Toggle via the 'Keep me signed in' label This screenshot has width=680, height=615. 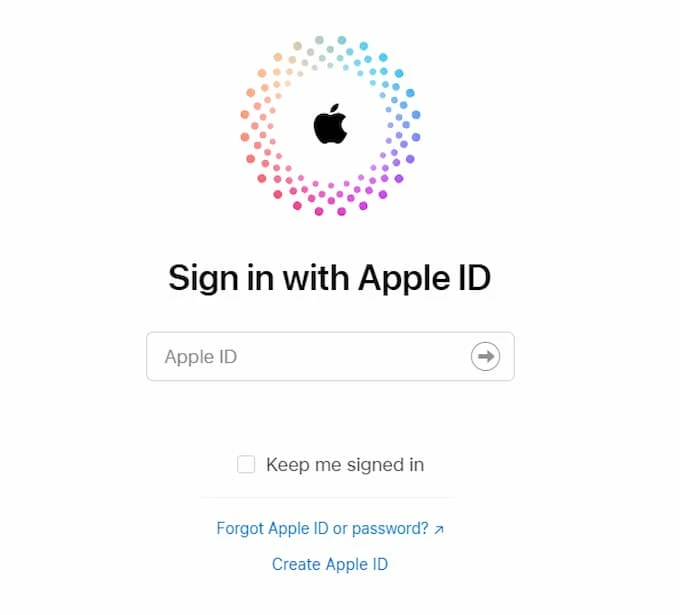coord(345,465)
